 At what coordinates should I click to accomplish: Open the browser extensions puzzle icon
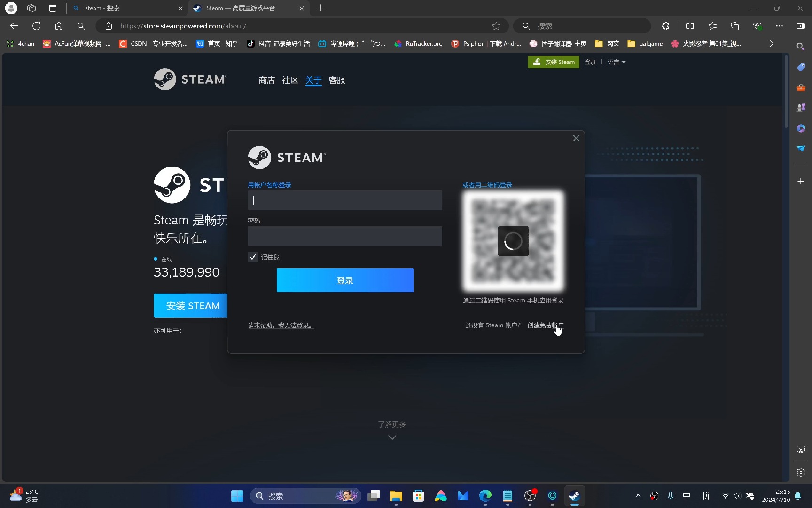click(x=665, y=26)
